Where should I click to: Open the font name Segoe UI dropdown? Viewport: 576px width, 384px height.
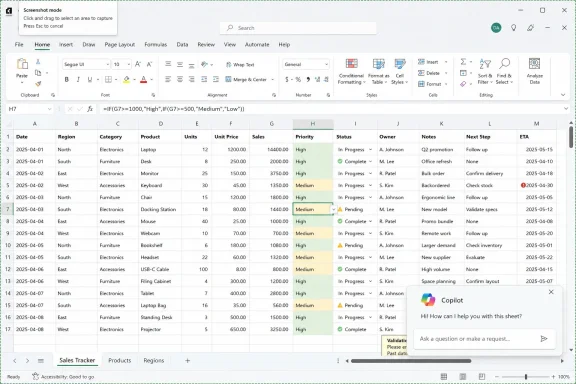[x=107, y=64]
